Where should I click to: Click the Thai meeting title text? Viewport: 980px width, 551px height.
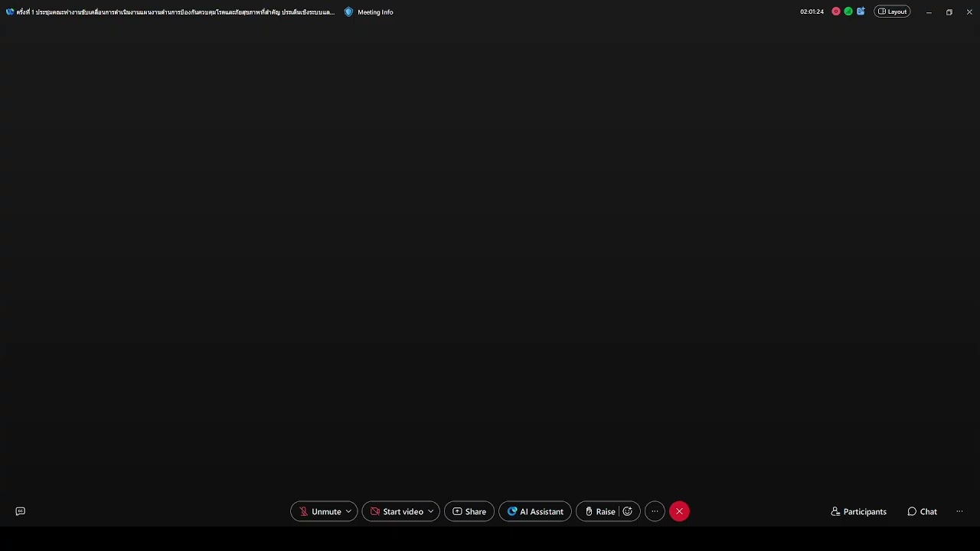[175, 12]
